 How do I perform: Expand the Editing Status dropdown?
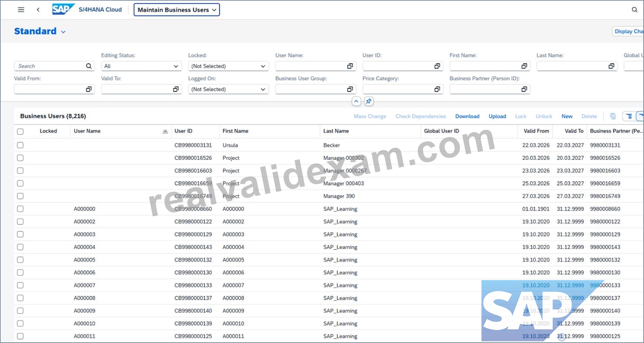tap(141, 66)
